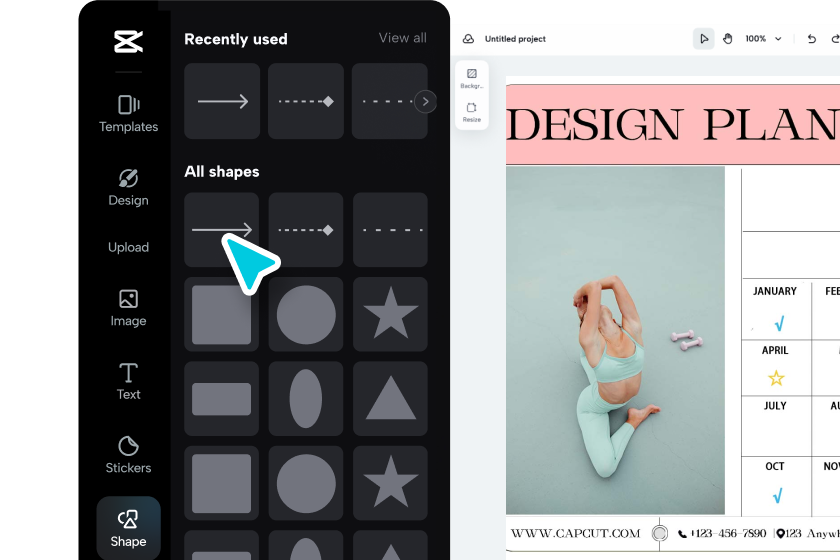The image size is (840, 560).
Task: Add the wide rectangle shape
Action: click(221, 399)
